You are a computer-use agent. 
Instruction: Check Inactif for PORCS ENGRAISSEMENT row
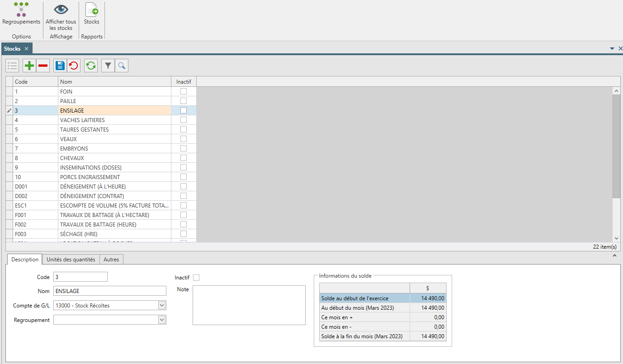pos(184,177)
